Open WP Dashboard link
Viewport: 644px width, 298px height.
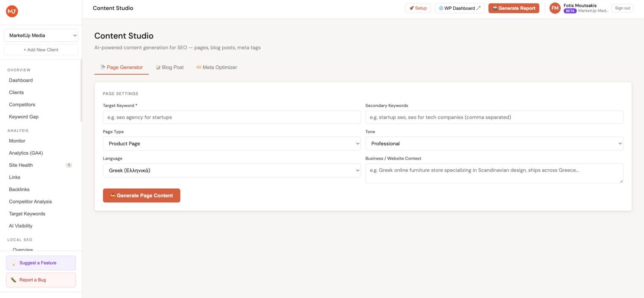click(x=460, y=8)
